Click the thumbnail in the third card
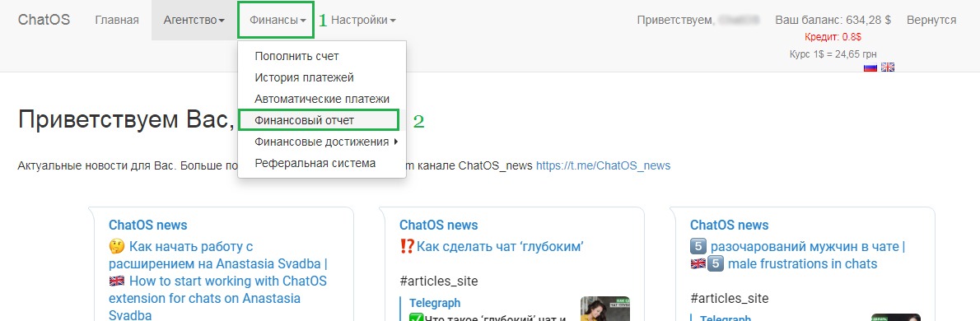The image size is (980, 321). tap(895, 317)
